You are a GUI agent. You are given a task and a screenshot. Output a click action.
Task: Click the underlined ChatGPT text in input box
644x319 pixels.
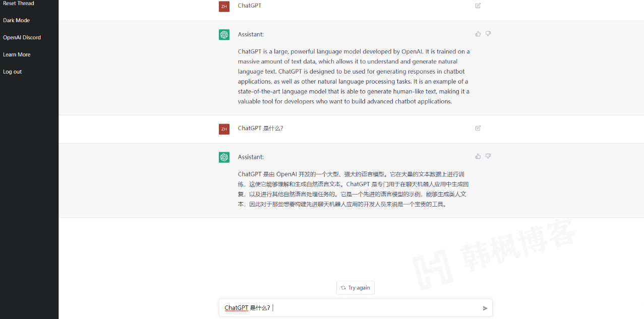tap(236, 307)
